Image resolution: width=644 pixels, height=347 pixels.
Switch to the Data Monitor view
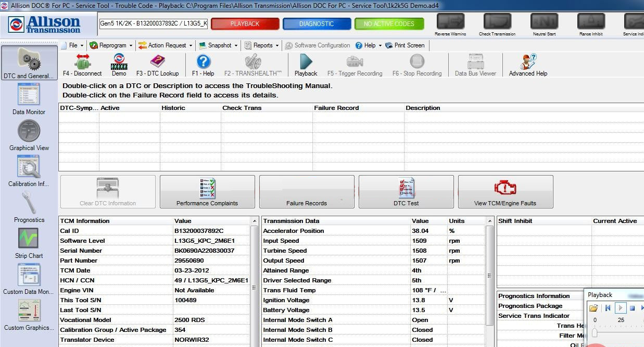(29, 98)
